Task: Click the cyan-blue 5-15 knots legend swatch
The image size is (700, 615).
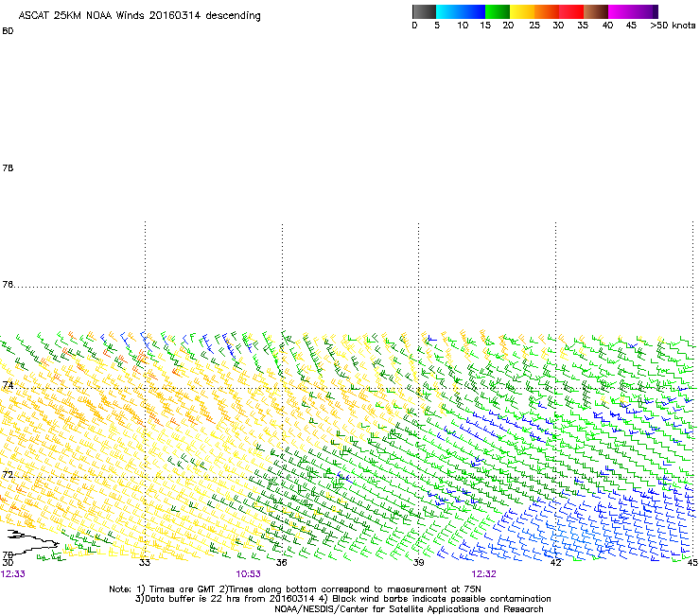Action: pyautogui.click(x=461, y=11)
